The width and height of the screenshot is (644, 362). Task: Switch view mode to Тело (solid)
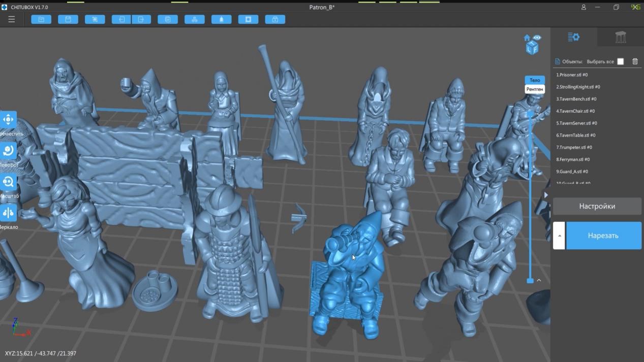(x=534, y=80)
